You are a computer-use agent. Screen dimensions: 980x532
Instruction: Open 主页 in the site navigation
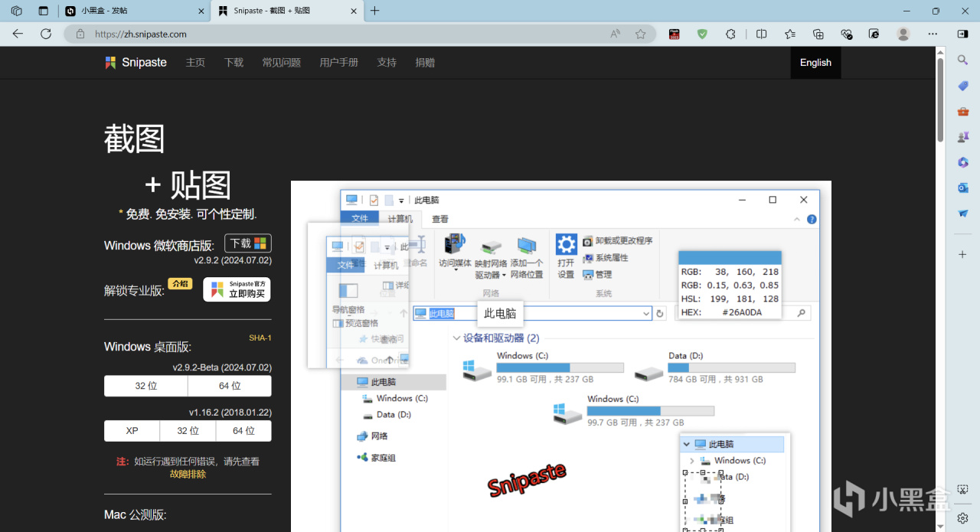click(x=195, y=63)
